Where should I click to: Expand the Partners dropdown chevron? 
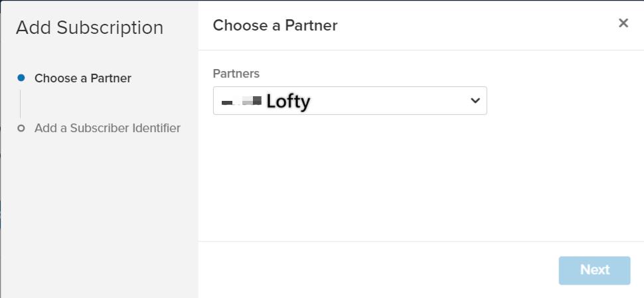[x=475, y=101]
